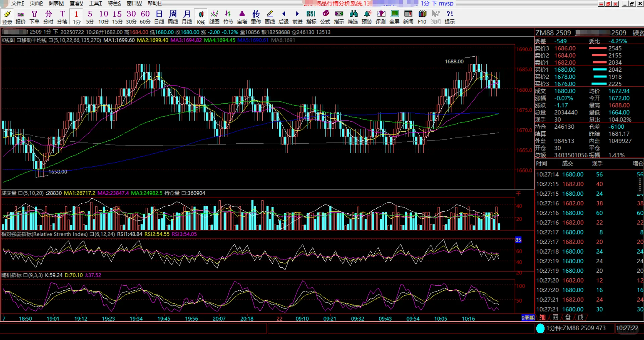Image resolution: width=644 pixels, height=340 pixels.
Task: Switch to the 周线 weekly chart
Action: click(173, 17)
